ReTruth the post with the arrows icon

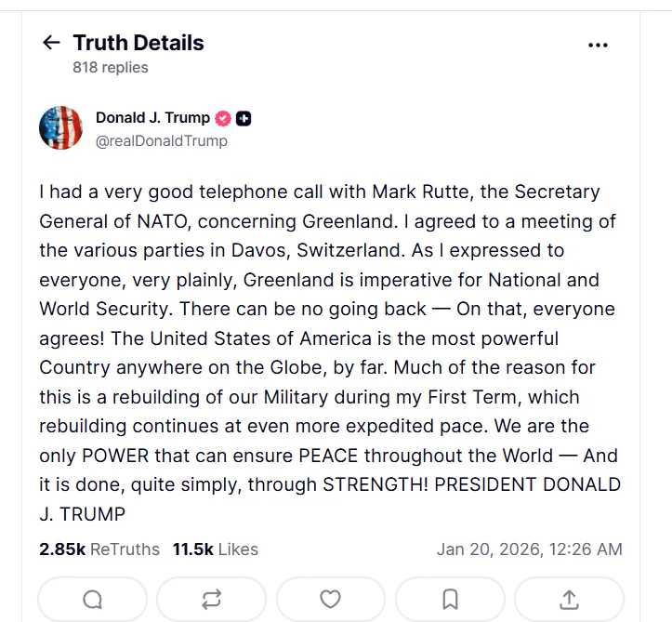point(211,599)
